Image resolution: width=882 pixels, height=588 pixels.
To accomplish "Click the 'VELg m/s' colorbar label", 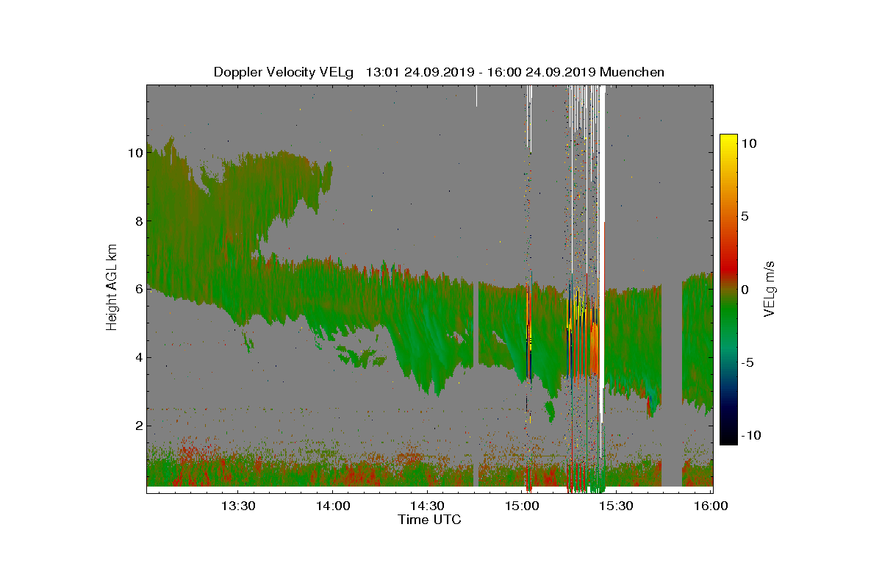I will (770, 288).
